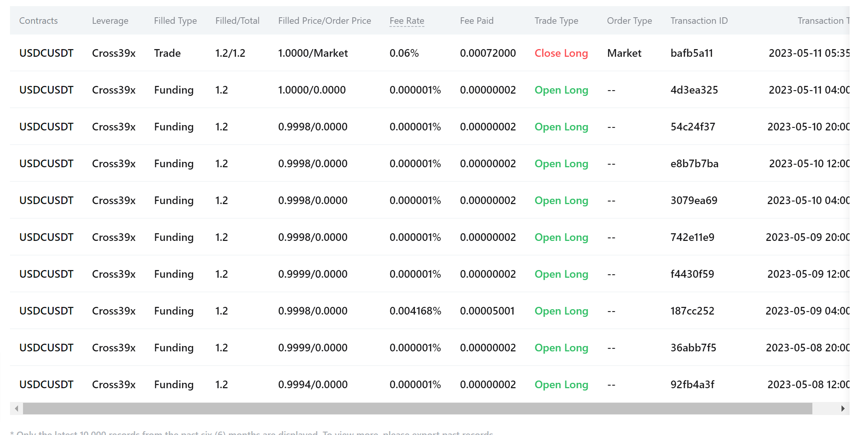Click the Contracts column header
The image size is (868, 435).
38,21
